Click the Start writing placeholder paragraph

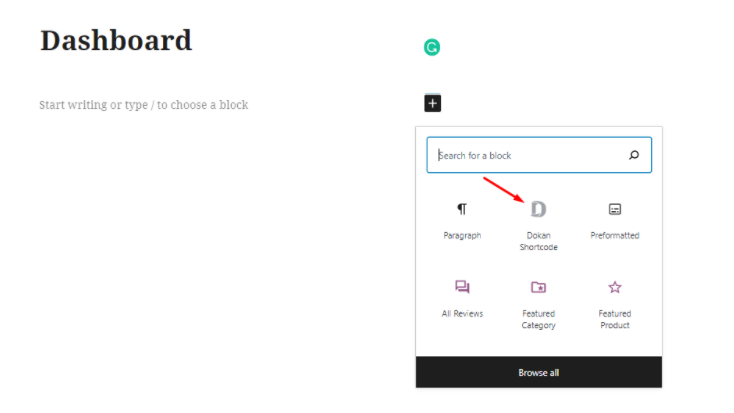pyautogui.click(x=144, y=105)
